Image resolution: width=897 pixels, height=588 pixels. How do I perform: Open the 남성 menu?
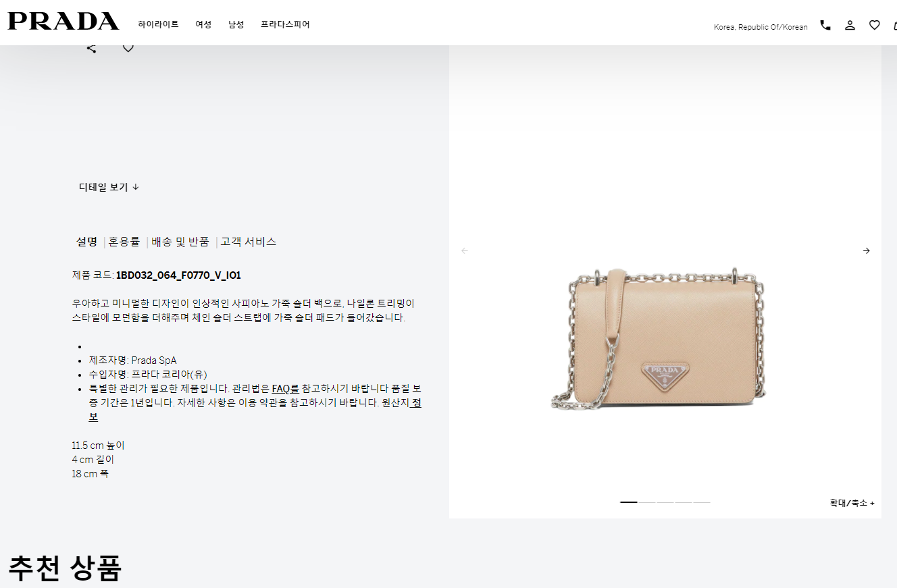click(x=236, y=24)
